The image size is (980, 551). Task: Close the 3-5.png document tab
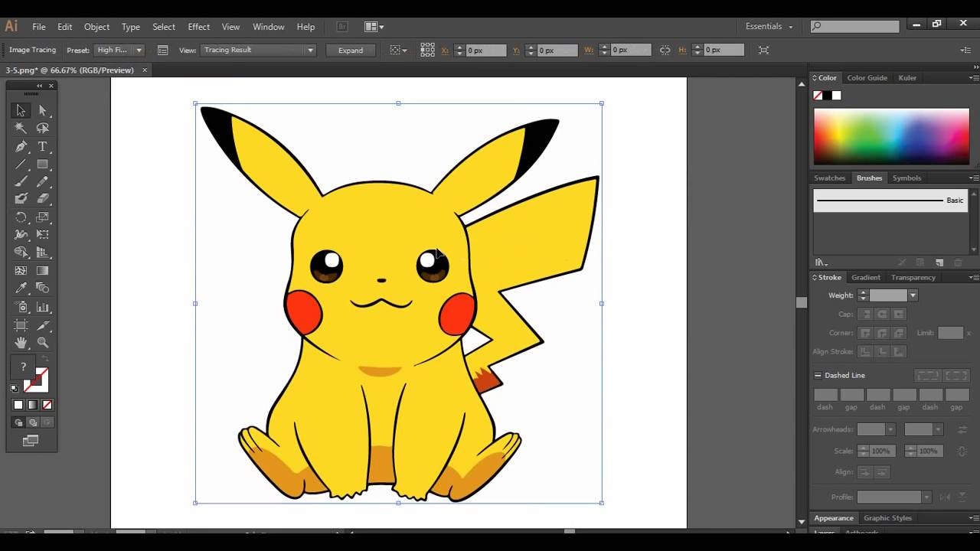coord(145,70)
